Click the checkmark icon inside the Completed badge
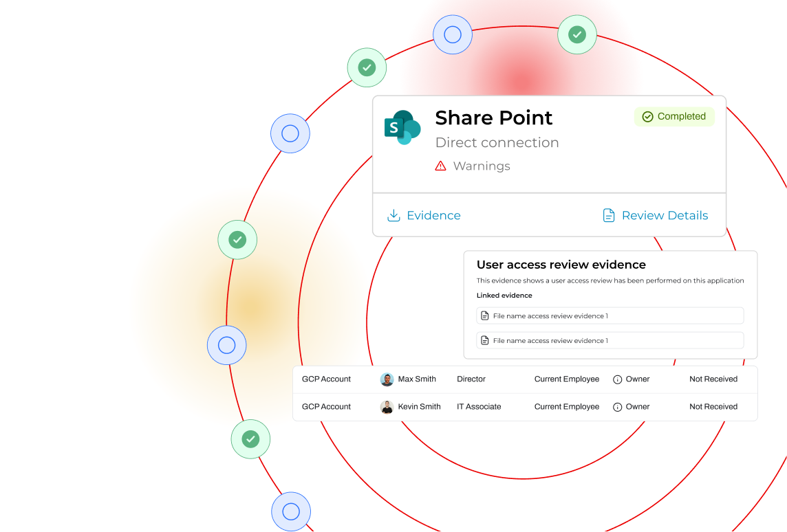Image resolution: width=787 pixels, height=532 pixels. coord(647,117)
